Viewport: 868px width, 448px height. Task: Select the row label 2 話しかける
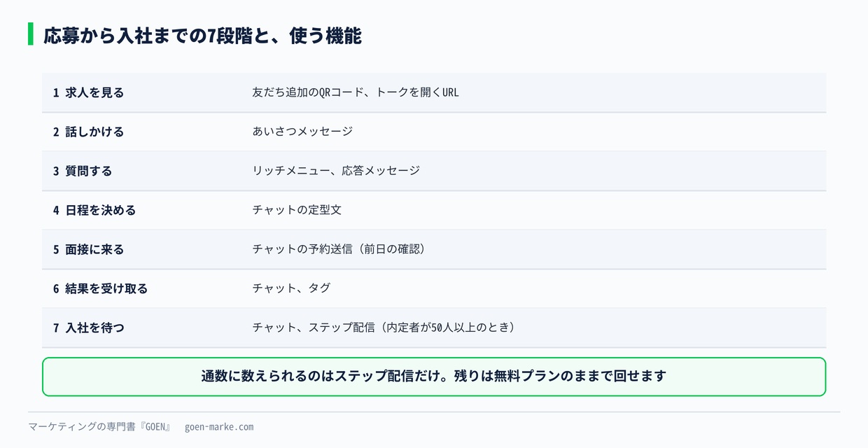pos(88,132)
